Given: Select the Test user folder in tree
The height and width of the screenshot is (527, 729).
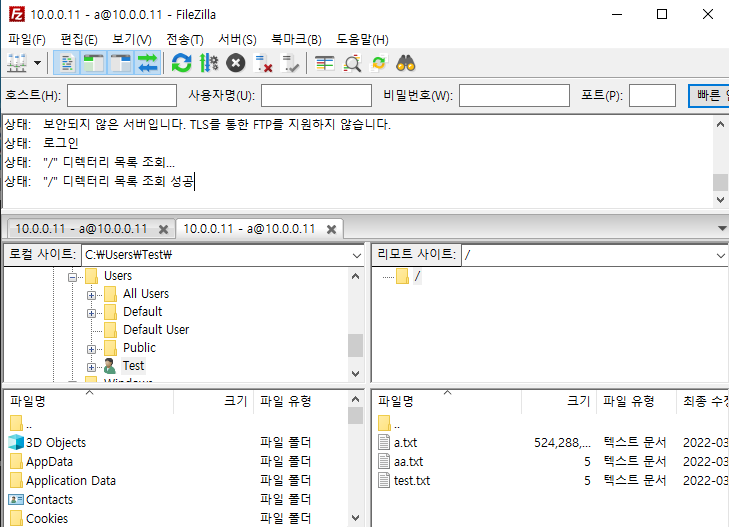Looking at the screenshot, I should point(133,366).
